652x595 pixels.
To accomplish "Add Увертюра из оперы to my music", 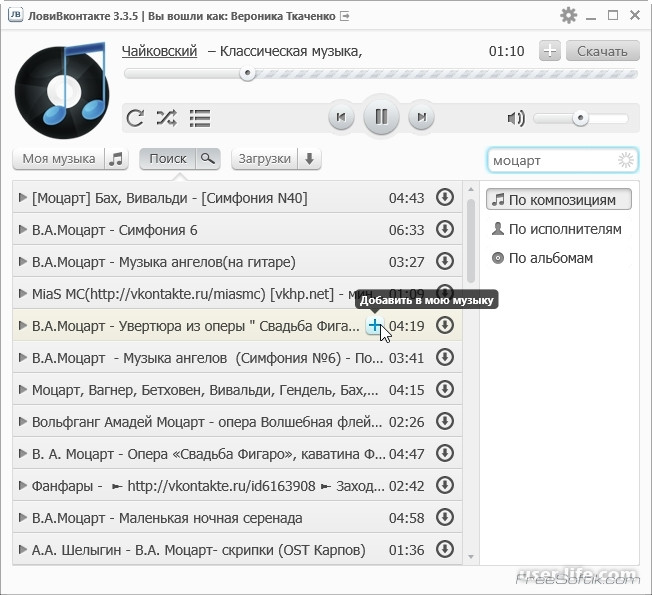I will point(375,326).
